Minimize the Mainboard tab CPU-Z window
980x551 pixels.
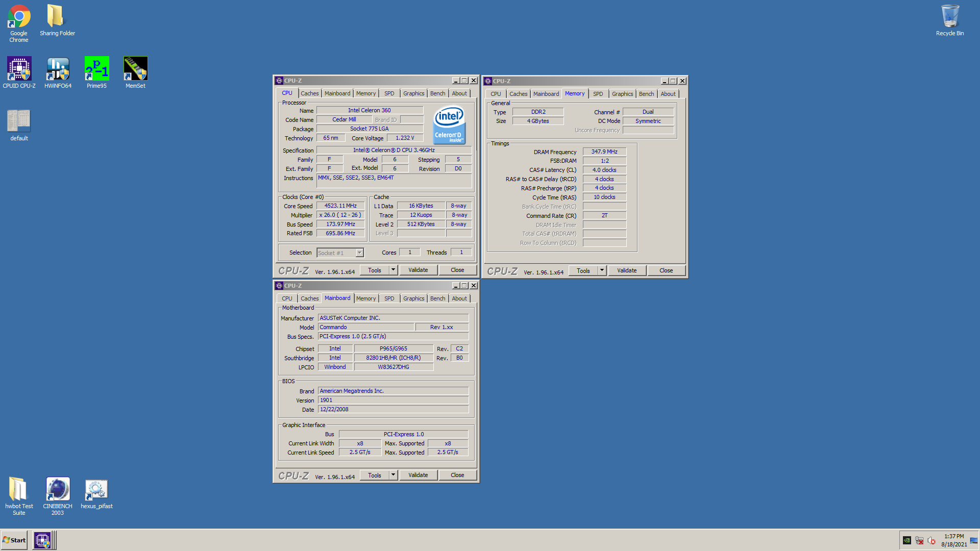coord(455,286)
